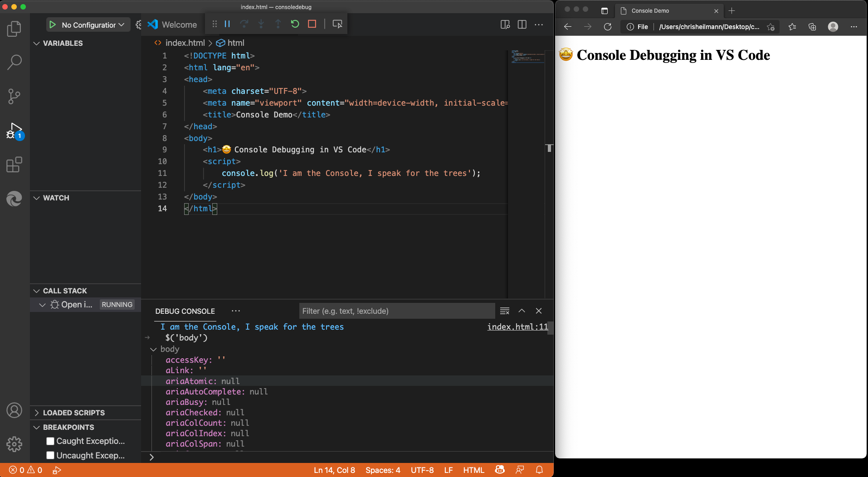
Task: Open the Extensions view
Action: 14,165
